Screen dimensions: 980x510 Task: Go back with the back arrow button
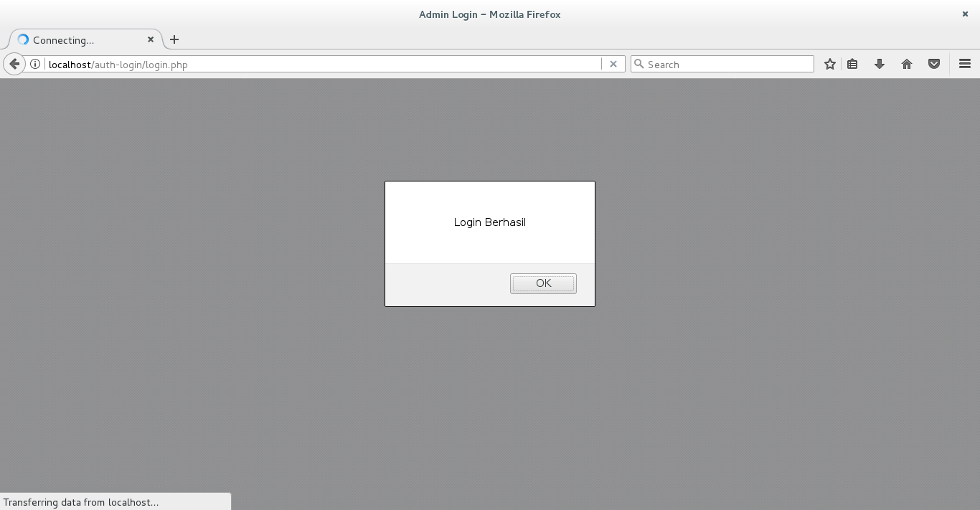pyautogui.click(x=14, y=64)
